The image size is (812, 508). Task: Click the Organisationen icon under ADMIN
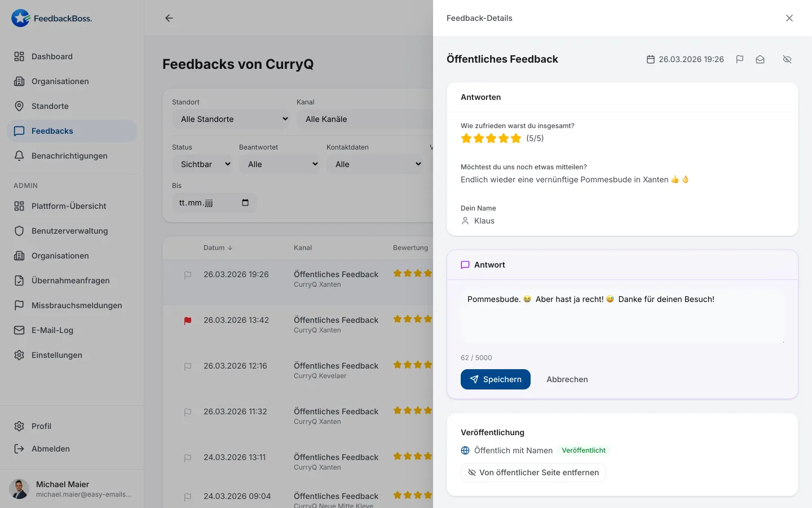[19, 256]
